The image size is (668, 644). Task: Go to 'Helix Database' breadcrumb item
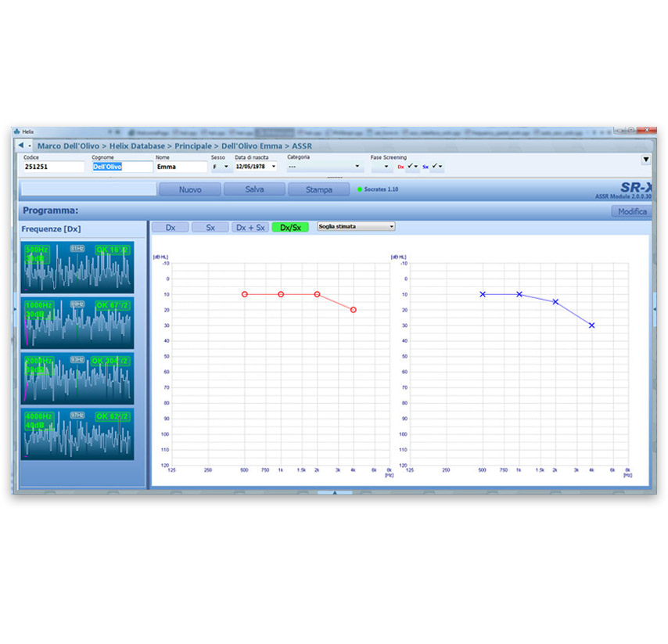click(137, 146)
